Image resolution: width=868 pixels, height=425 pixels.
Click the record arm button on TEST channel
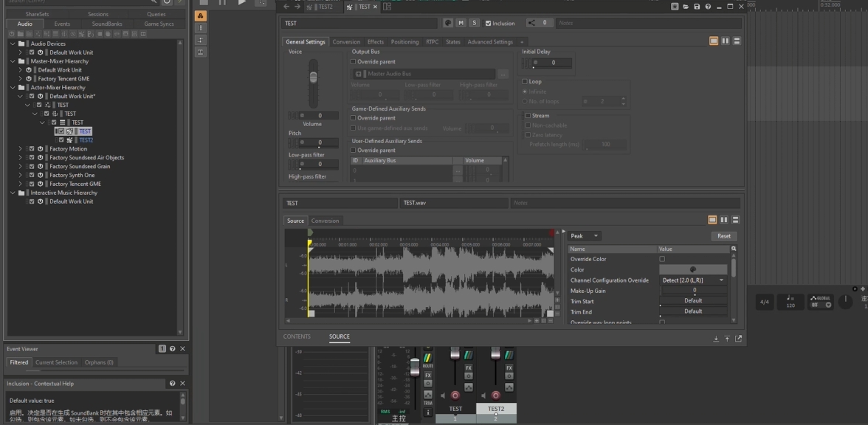tap(455, 395)
